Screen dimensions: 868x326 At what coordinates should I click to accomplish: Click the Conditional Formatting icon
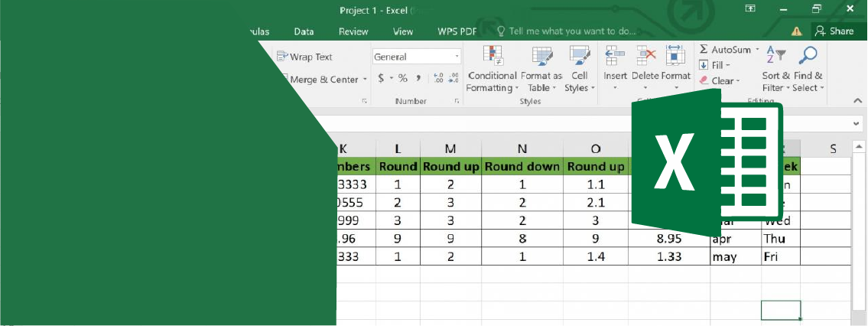point(492,56)
